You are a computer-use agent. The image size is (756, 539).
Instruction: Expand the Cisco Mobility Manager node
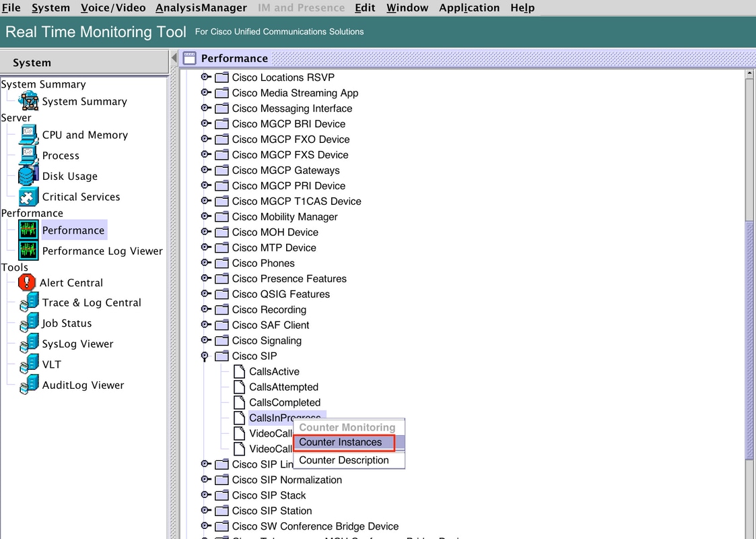tap(206, 216)
